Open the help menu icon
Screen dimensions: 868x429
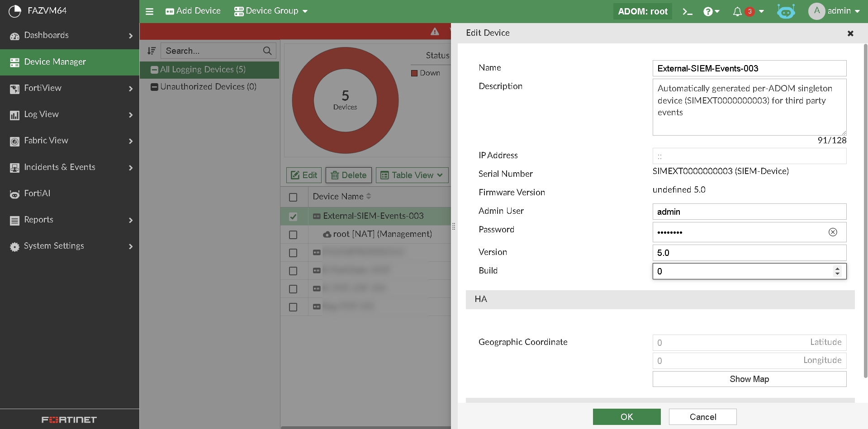(x=709, y=11)
